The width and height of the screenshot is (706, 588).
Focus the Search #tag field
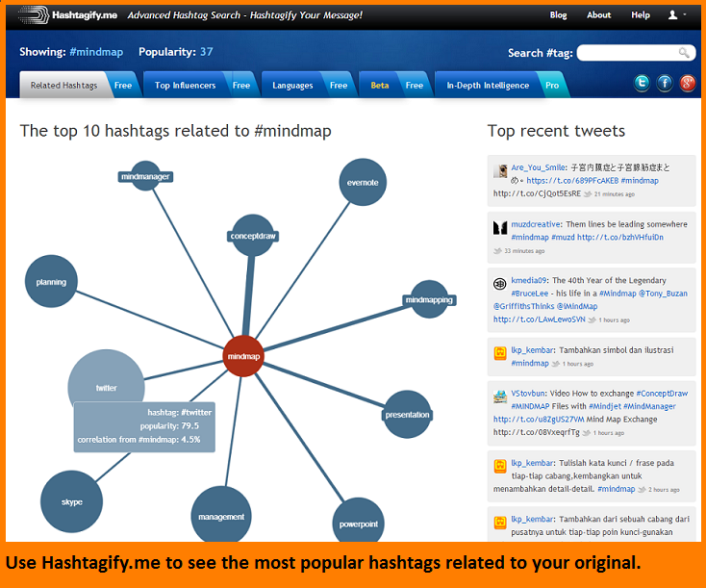(x=636, y=53)
